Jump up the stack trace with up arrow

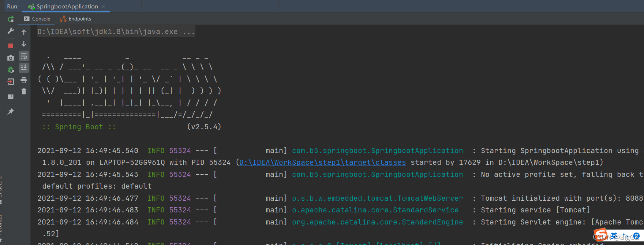pos(24,32)
